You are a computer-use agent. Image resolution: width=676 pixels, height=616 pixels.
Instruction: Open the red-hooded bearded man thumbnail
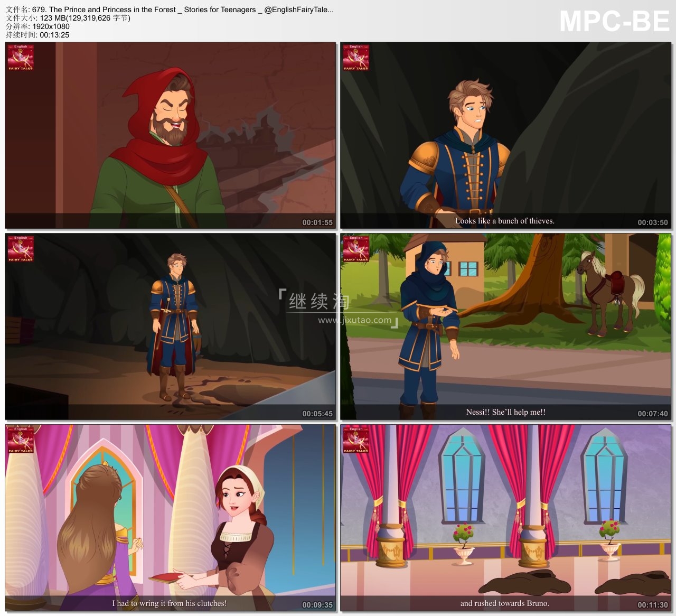[170, 135]
